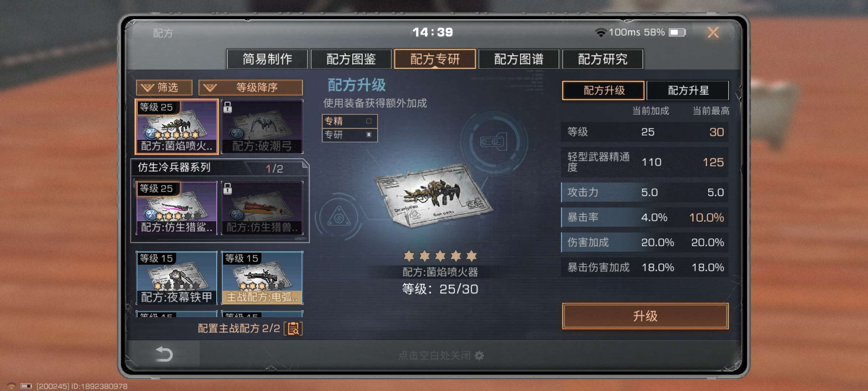Tap the lock icon on 配方:仿生猎兽 card
The height and width of the screenshot is (391, 868).
pos(227,188)
